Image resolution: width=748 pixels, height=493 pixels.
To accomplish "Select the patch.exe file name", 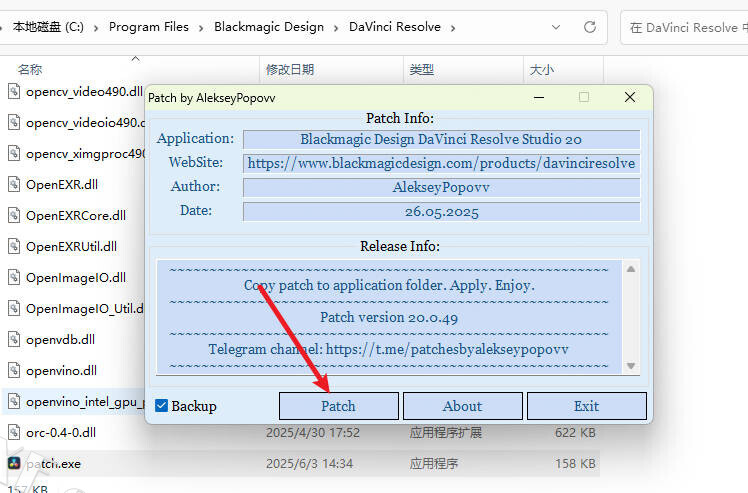I will [53, 464].
